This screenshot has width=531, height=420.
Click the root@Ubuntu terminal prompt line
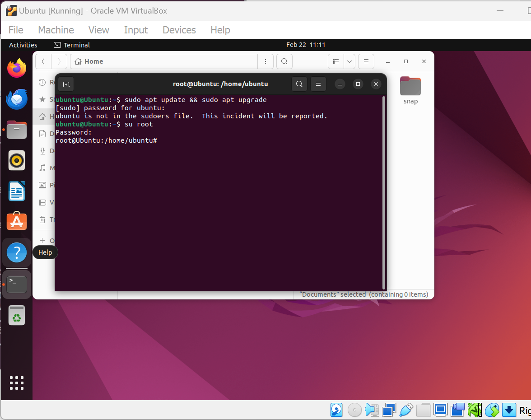pyautogui.click(x=107, y=140)
